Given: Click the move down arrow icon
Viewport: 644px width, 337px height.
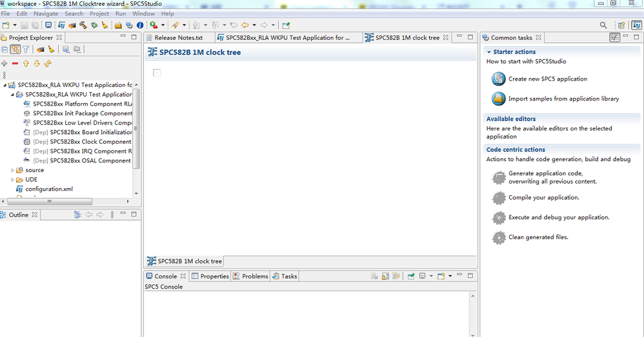Looking at the screenshot, I should [x=37, y=64].
